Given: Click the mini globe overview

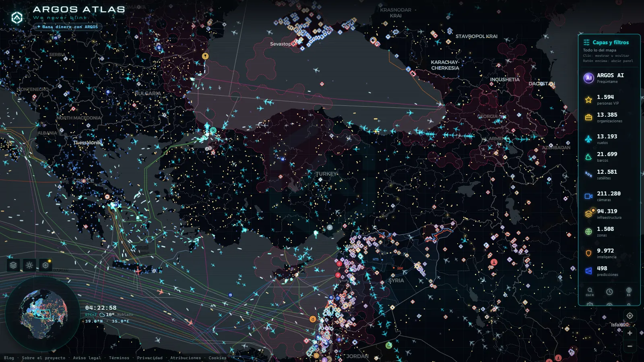Looking at the screenshot, I should tap(43, 314).
